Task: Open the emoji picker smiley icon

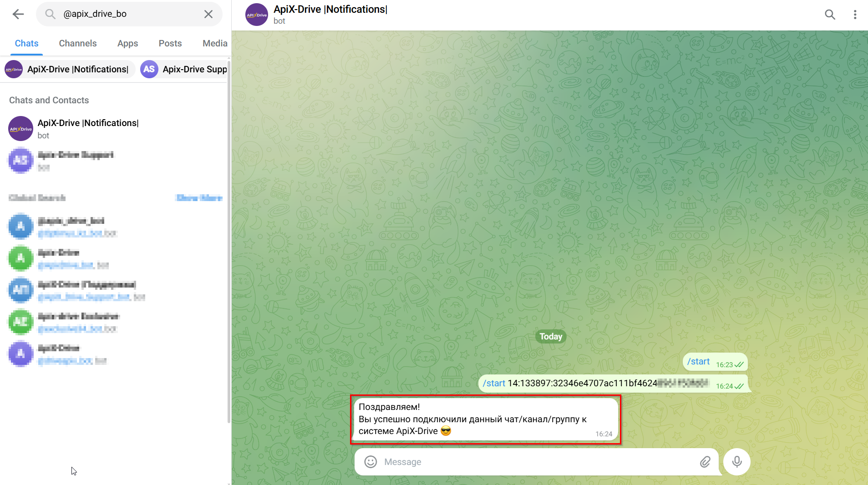Action: coord(371,462)
